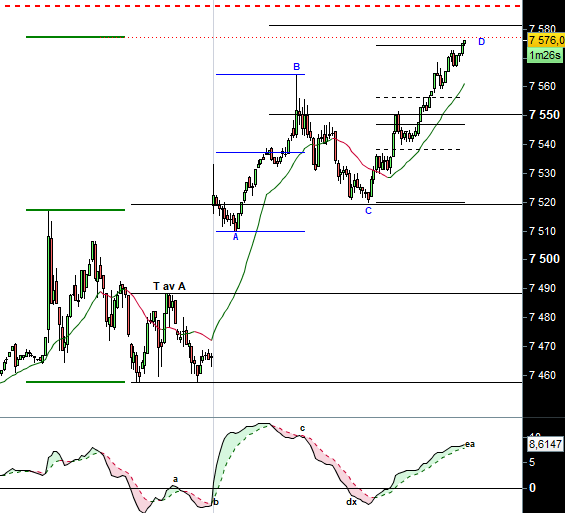This screenshot has width=565, height=513.
Task: Click the candle countdown timer 1m26s
Action: (545, 55)
